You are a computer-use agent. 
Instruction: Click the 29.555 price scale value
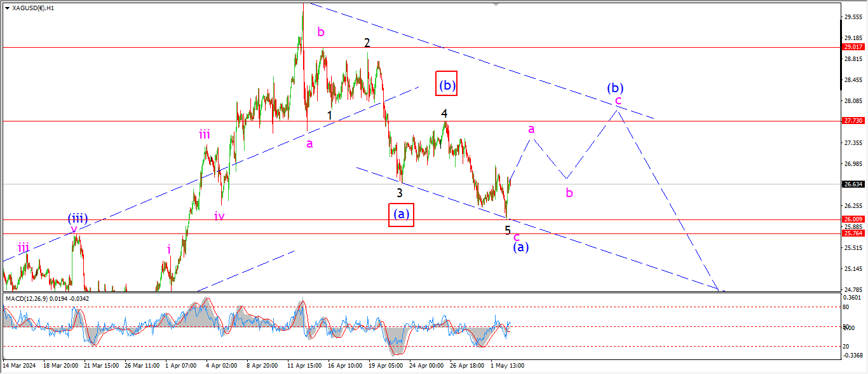point(852,17)
